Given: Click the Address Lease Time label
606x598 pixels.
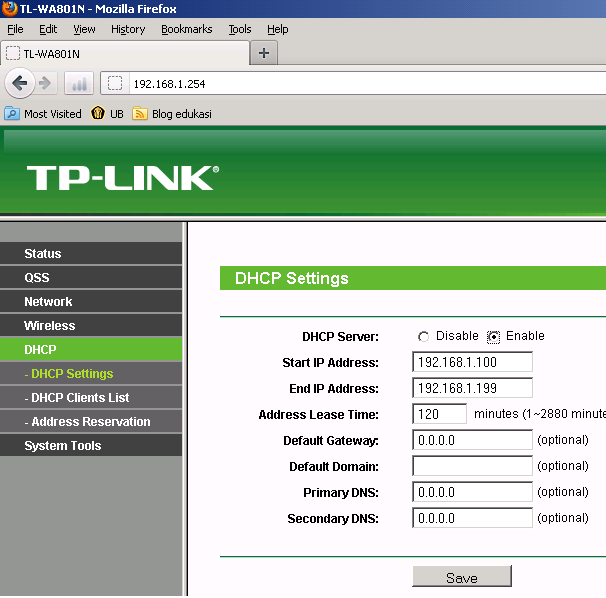Looking at the screenshot, I should pyautogui.click(x=318, y=415).
